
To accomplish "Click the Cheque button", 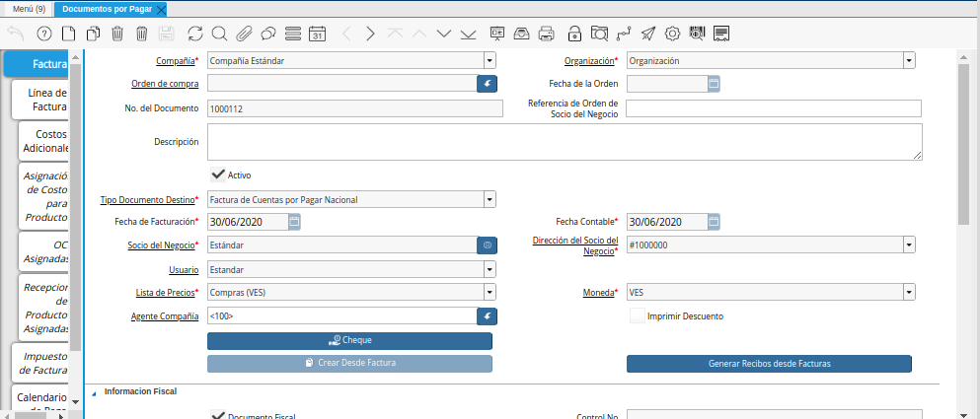I will (x=349, y=340).
